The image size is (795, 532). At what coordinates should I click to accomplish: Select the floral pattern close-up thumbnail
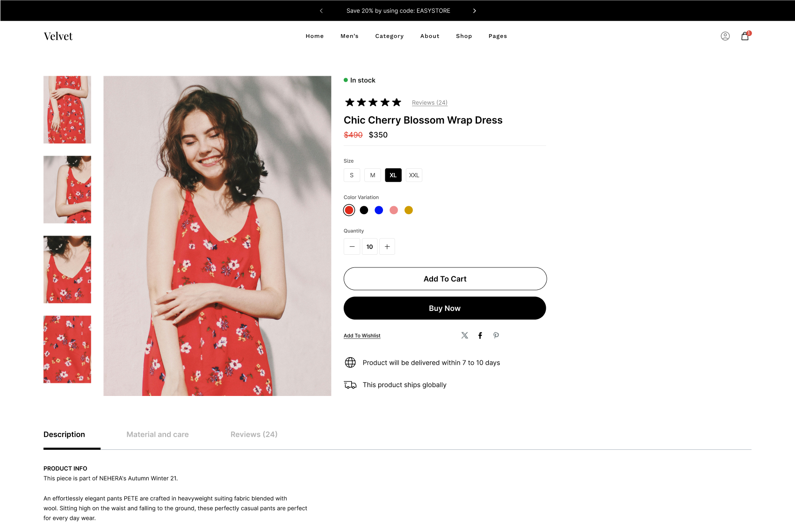[67, 349]
